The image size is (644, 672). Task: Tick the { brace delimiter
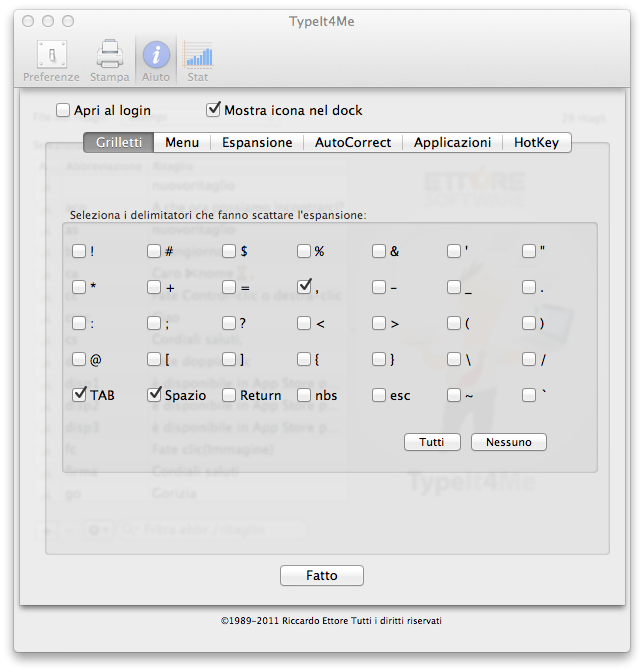[304, 359]
